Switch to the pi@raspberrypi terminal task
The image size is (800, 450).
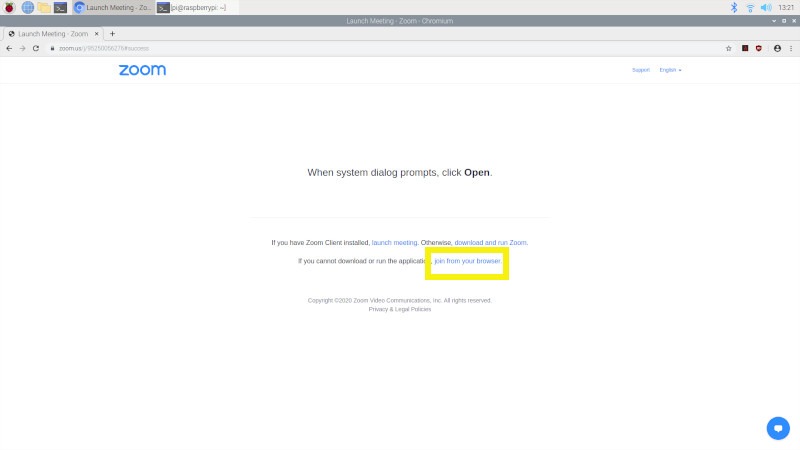(196, 7)
